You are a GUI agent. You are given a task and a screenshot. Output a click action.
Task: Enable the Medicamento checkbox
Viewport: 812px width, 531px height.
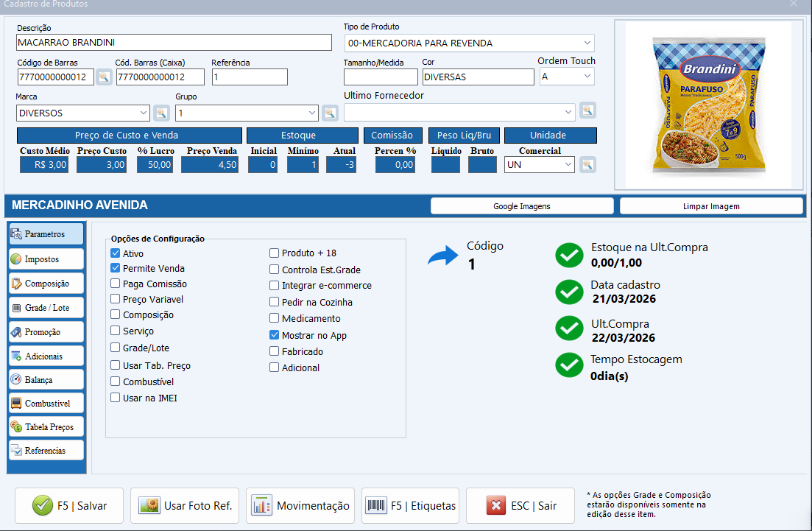(x=274, y=318)
